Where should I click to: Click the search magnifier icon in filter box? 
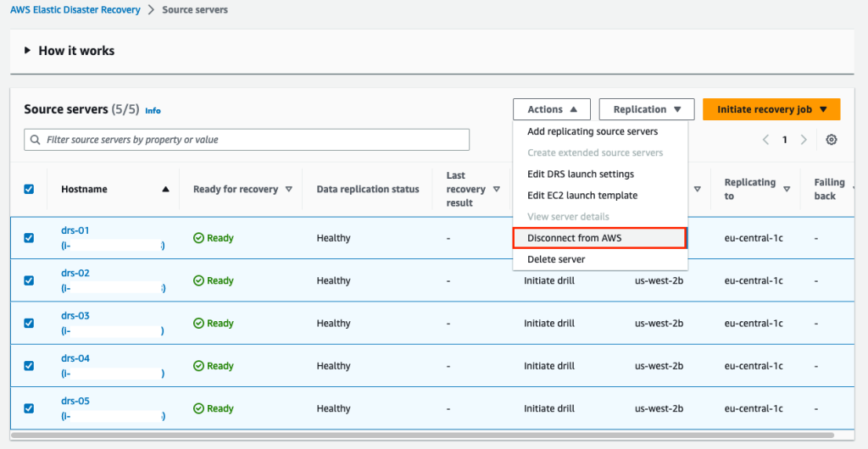[x=36, y=140]
